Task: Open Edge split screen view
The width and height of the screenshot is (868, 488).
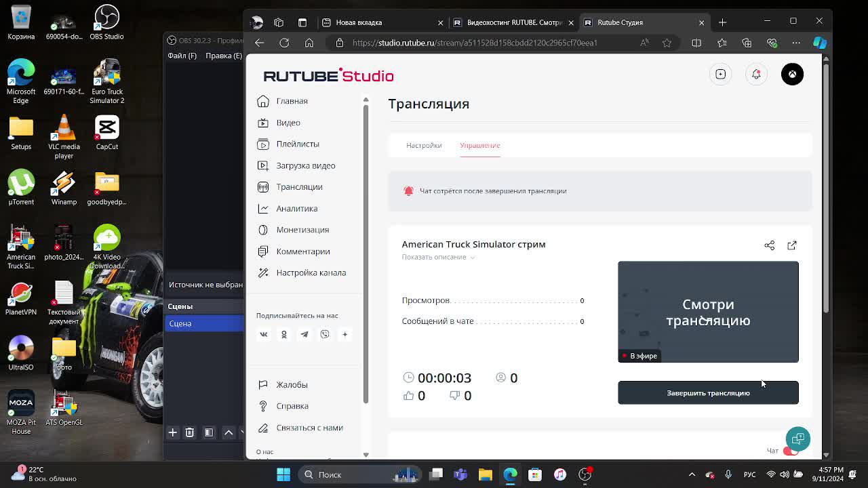Action: pyautogui.click(x=696, y=43)
